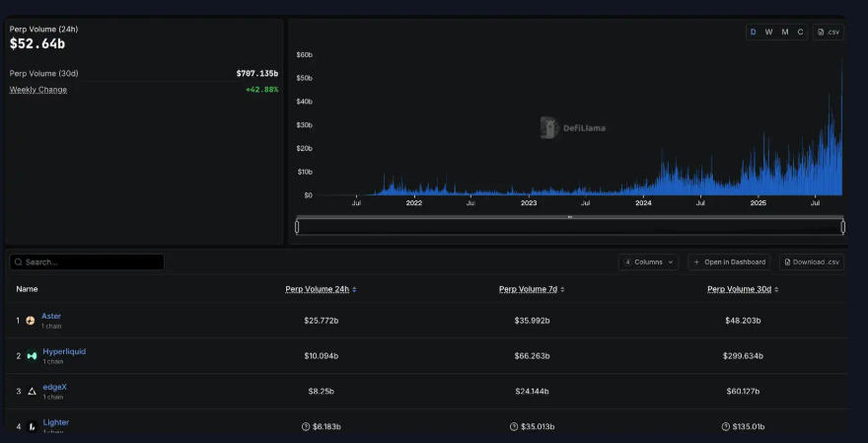
Task: Click the Download .csv button
Action: (811, 262)
